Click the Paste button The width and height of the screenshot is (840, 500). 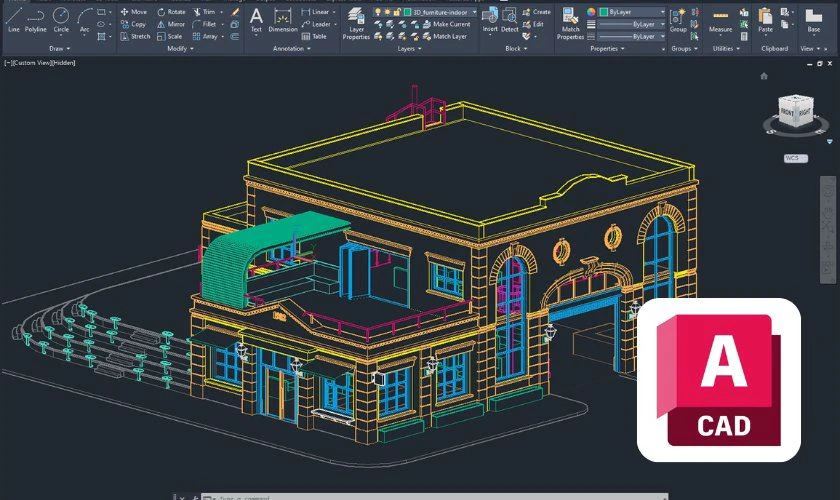tap(766, 20)
